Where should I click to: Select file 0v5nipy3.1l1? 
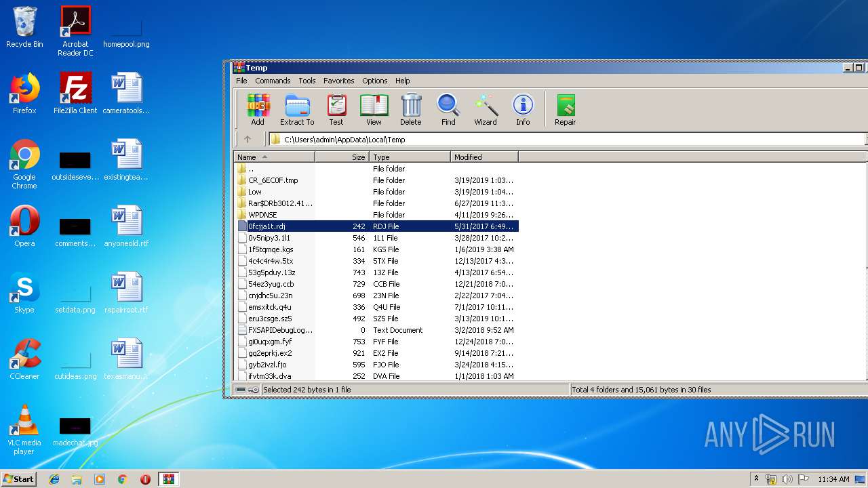pyautogui.click(x=376, y=238)
